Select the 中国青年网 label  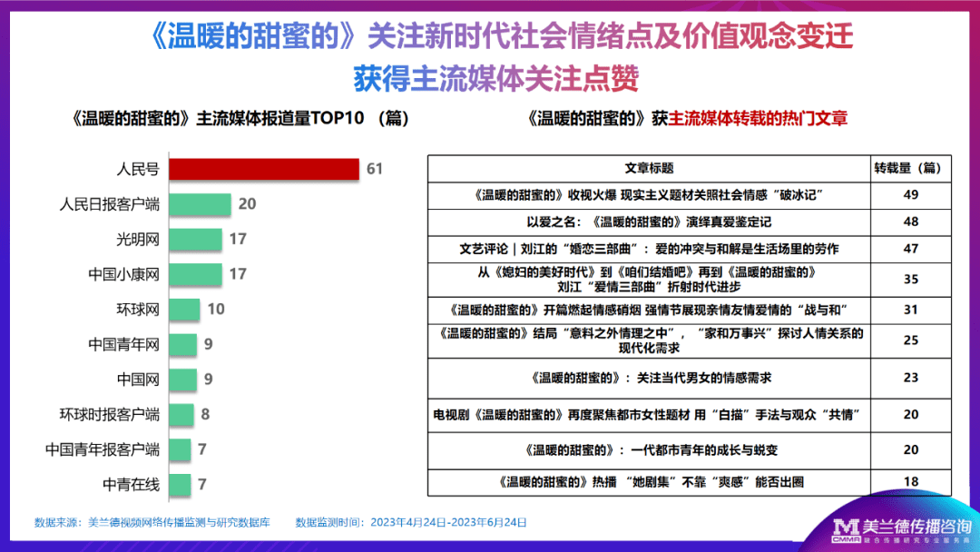(123, 344)
